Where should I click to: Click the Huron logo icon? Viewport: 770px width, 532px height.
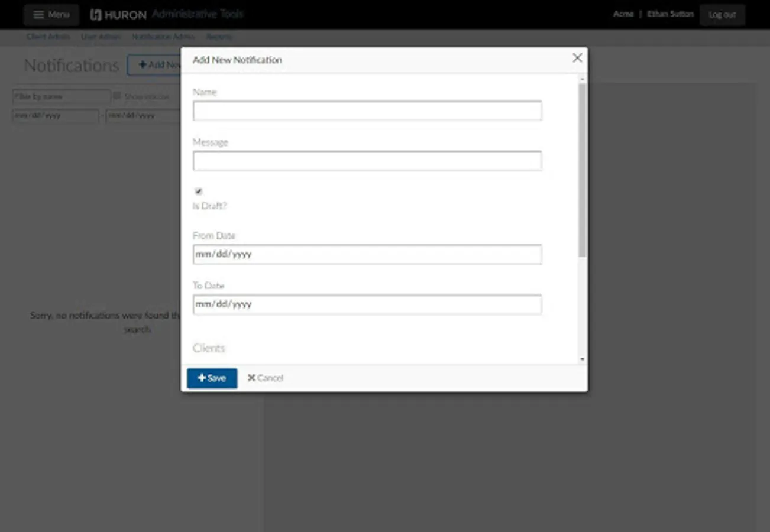point(96,15)
